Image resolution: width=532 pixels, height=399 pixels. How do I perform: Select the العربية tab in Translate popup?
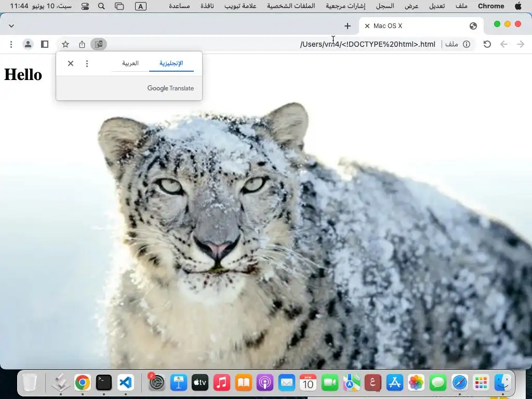(130, 63)
